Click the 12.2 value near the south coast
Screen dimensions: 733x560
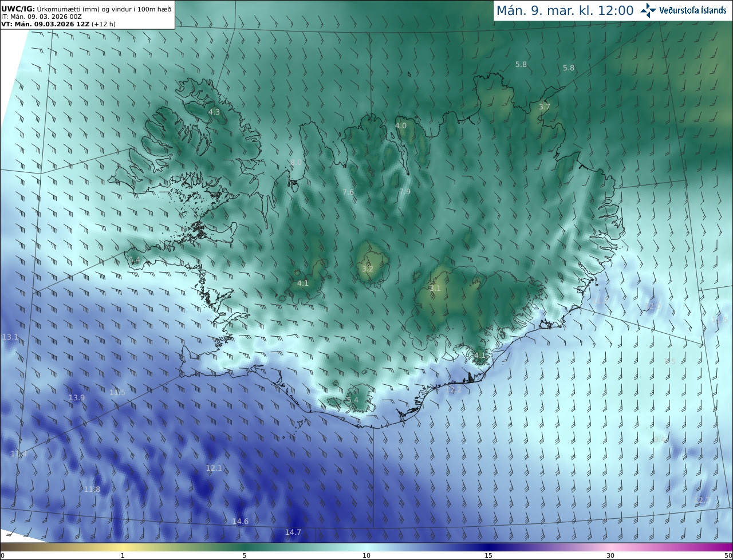[454, 389]
